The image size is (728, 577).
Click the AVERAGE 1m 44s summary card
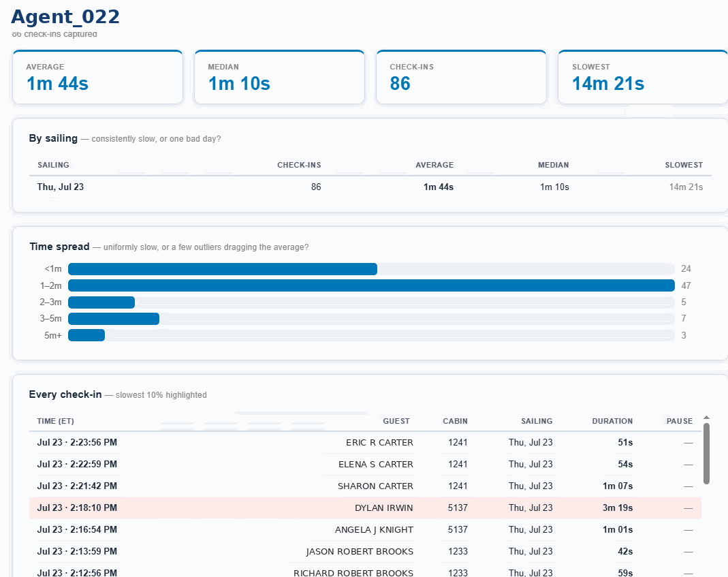(x=97, y=77)
